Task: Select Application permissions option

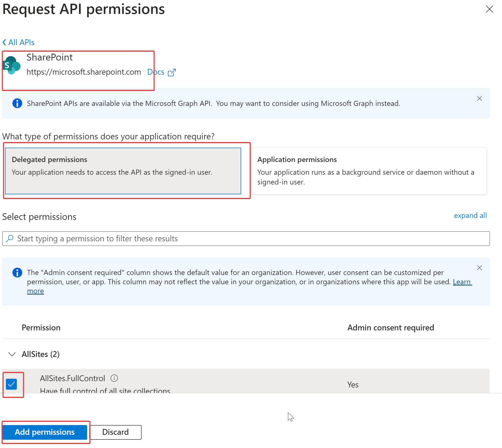Action: [368, 171]
